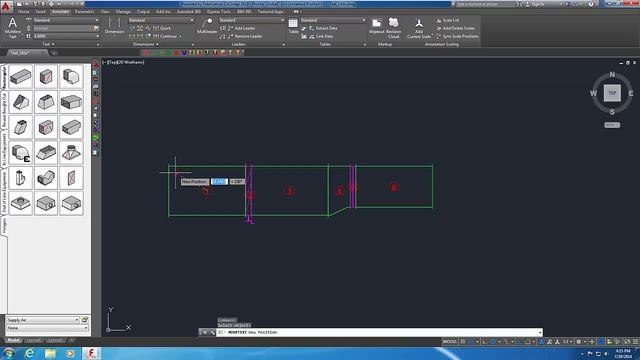Open the Manage ribbon tab
Viewport: 640px width, 360px height.
123,12
